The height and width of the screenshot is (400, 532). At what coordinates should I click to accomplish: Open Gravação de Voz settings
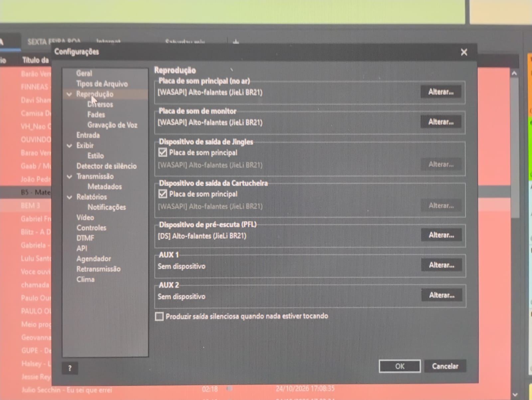(x=112, y=125)
